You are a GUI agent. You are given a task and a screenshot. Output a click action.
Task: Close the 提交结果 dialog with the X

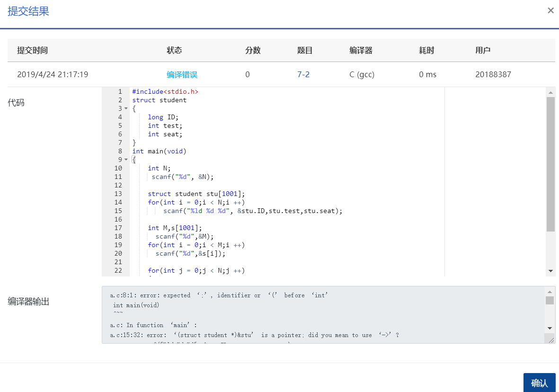[550, 11]
